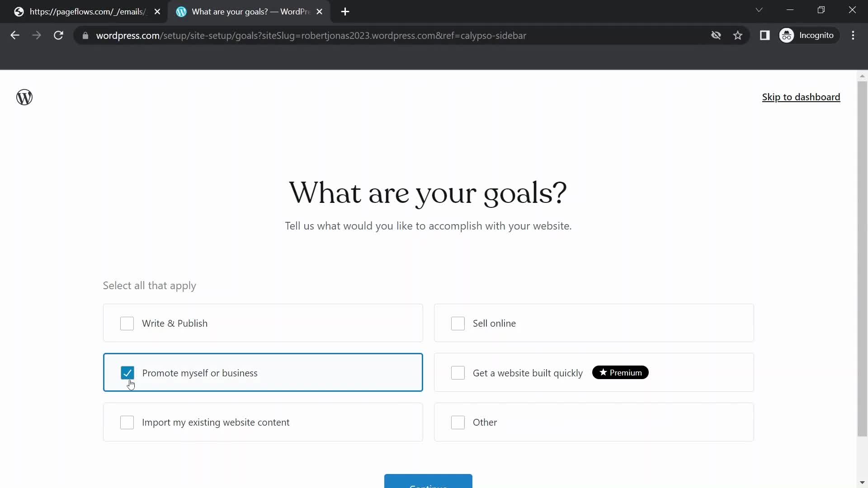Click the browser extensions icon

pyautogui.click(x=765, y=35)
